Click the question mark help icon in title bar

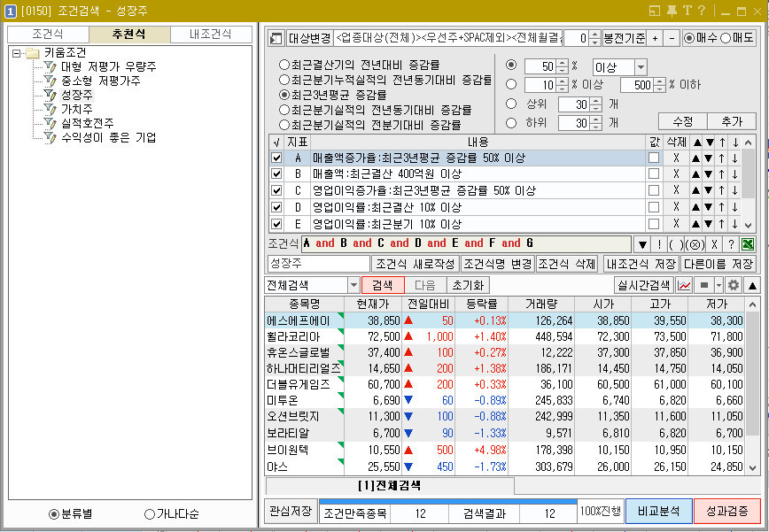pyautogui.click(x=701, y=10)
